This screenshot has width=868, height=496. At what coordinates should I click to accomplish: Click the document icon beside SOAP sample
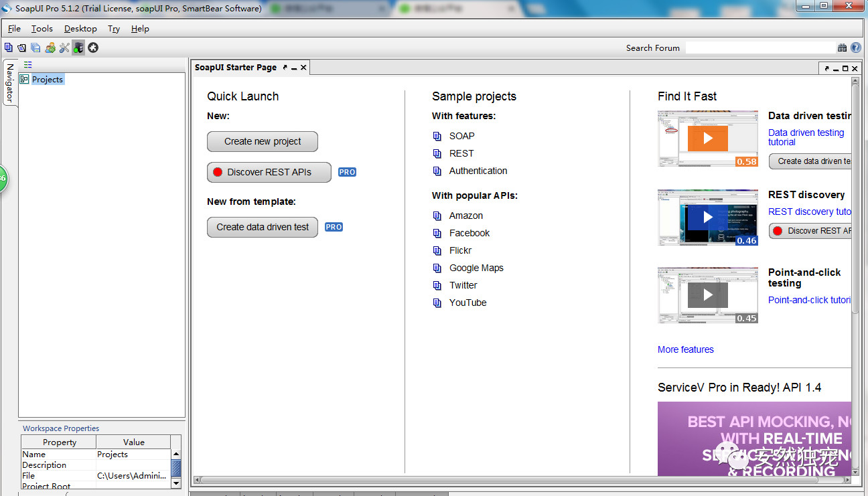[437, 136]
